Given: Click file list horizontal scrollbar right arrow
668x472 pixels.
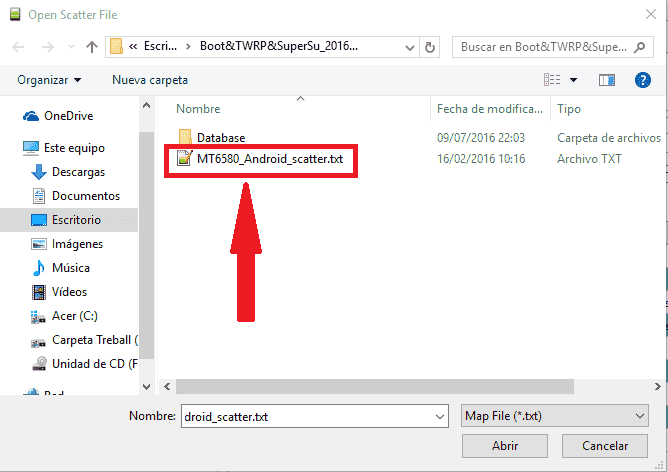Looking at the screenshot, I should (658, 387).
